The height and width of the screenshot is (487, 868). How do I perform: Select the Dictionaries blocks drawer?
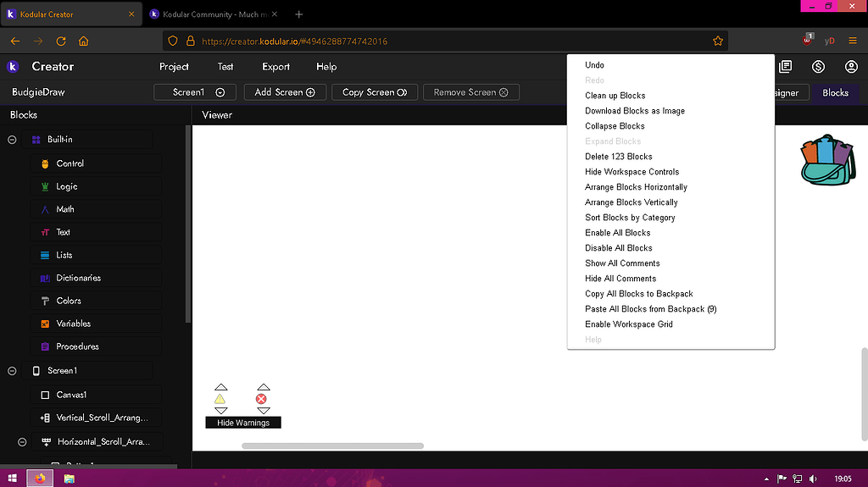coord(96,278)
